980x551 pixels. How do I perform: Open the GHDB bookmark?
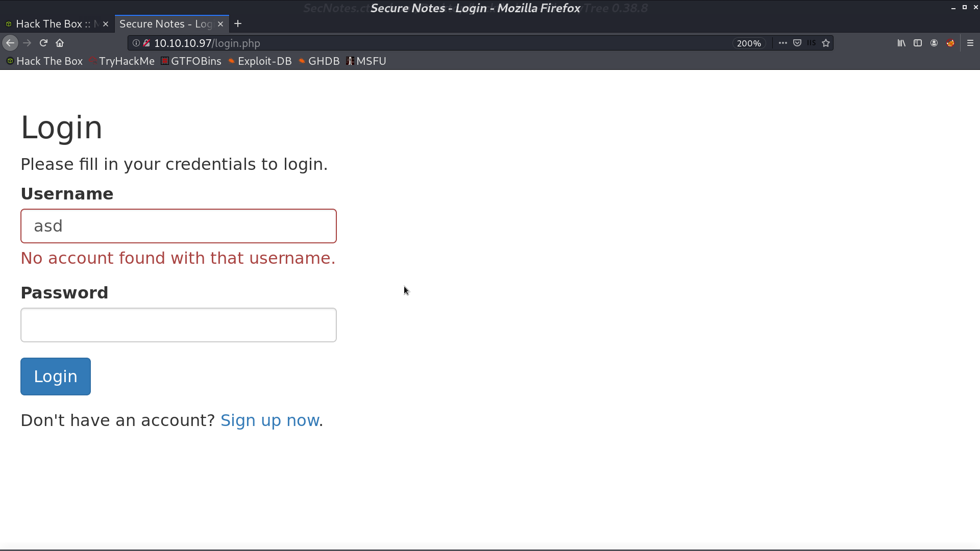click(x=319, y=61)
